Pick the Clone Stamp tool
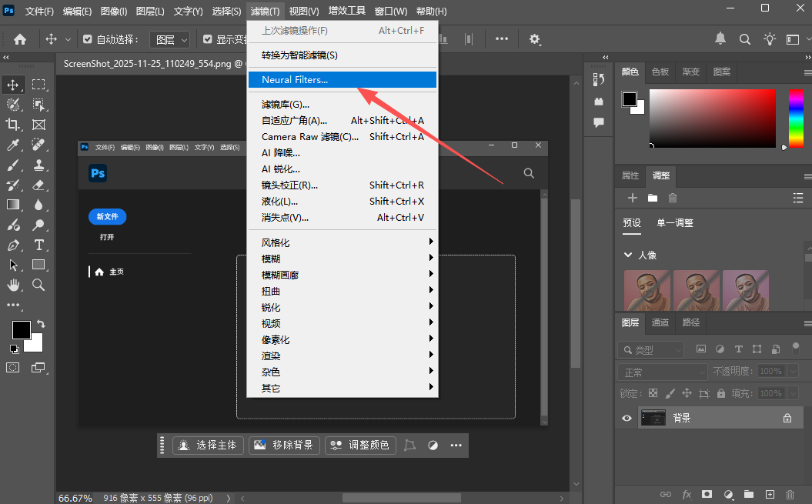This screenshot has width=812, height=504. [x=38, y=165]
